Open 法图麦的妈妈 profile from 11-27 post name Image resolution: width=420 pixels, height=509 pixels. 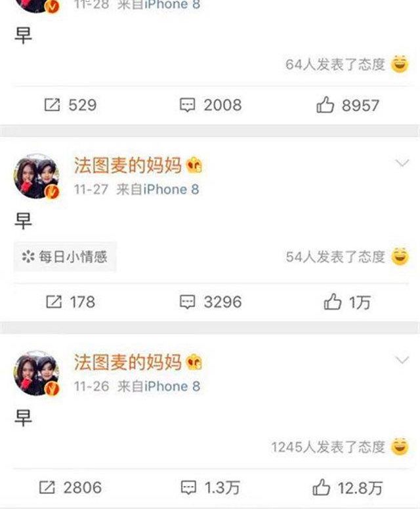pyautogui.click(x=128, y=165)
